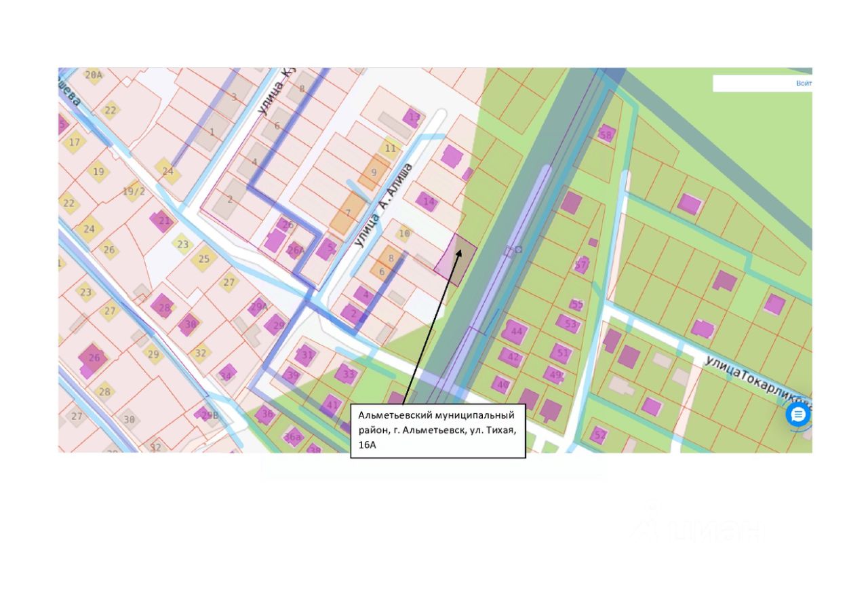Select the purple house numbered 31
The height and width of the screenshot is (614, 868).
tap(307, 354)
